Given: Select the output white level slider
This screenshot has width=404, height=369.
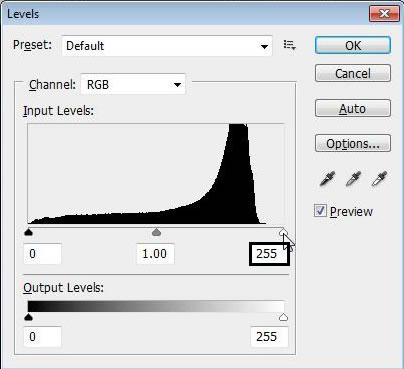Looking at the screenshot, I should [x=283, y=317].
